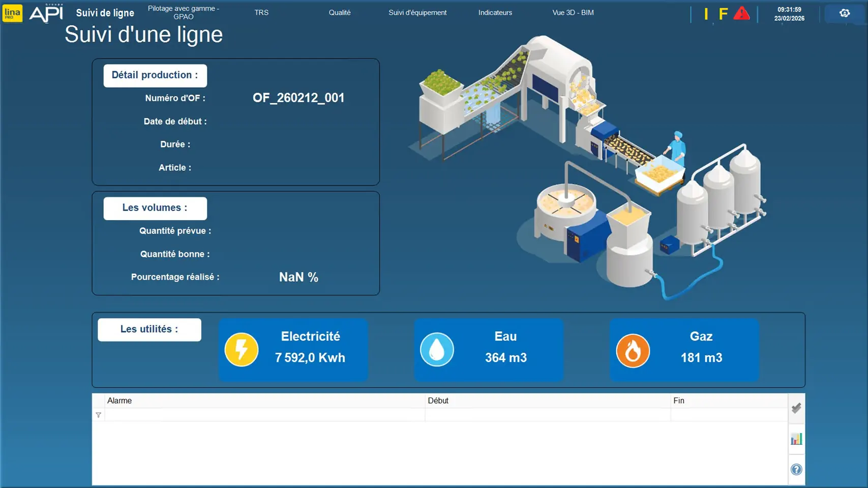Open the TRS menu
This screenshot has width=868, height=488.
click(x=261, y=13)
